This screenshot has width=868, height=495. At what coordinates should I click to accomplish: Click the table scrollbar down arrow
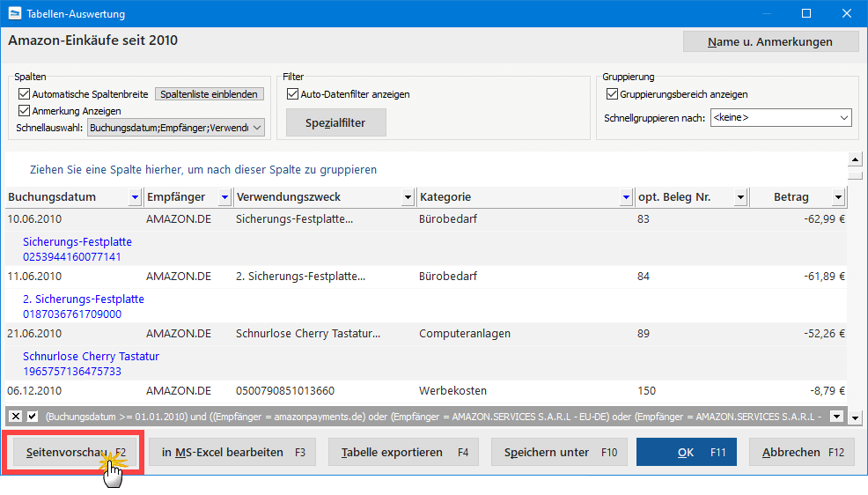pos(856,417)
